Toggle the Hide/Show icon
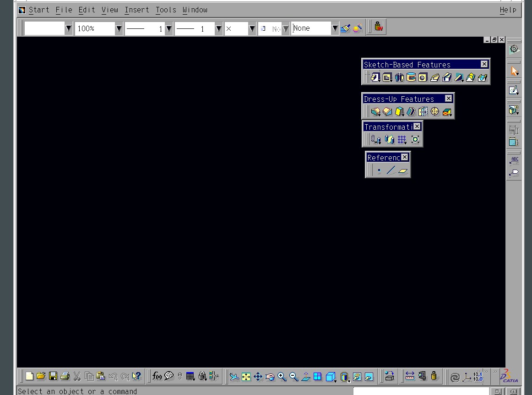Image resolution: width=532 pixels, height=395 pixels. click(x=357, y=376)
